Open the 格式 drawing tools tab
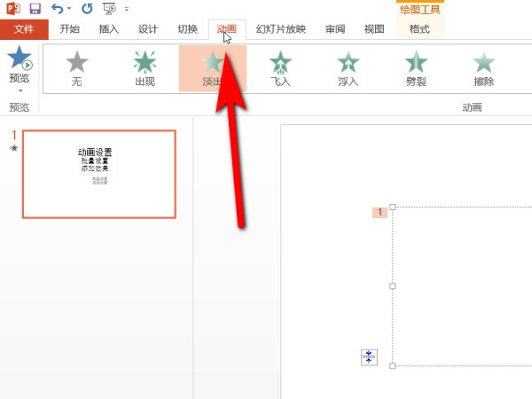532x399 pixels. pos(419,29)
